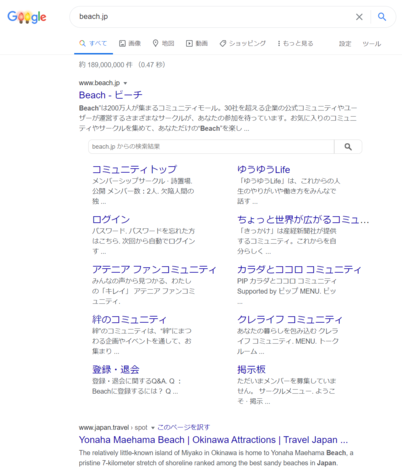
Task: Open the 絆のコミュニティ sitelink
Action: 129,319
